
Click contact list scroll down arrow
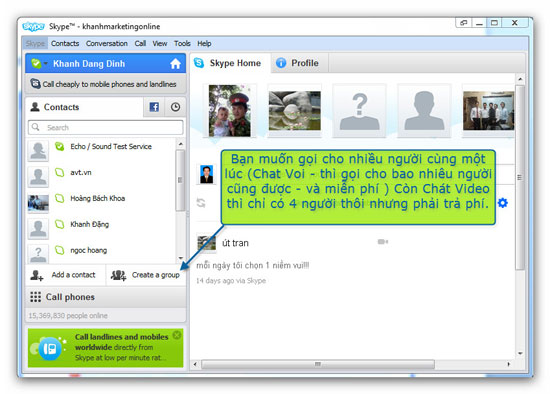[180, 258]
